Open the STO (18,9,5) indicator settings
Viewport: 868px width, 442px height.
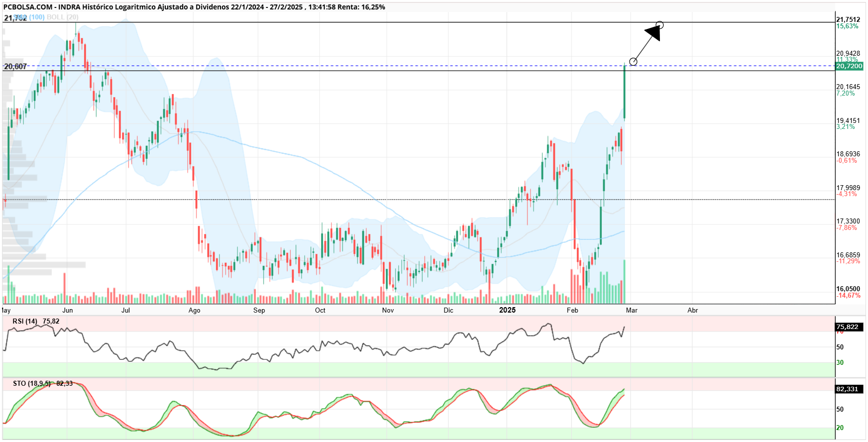point(32,384)
